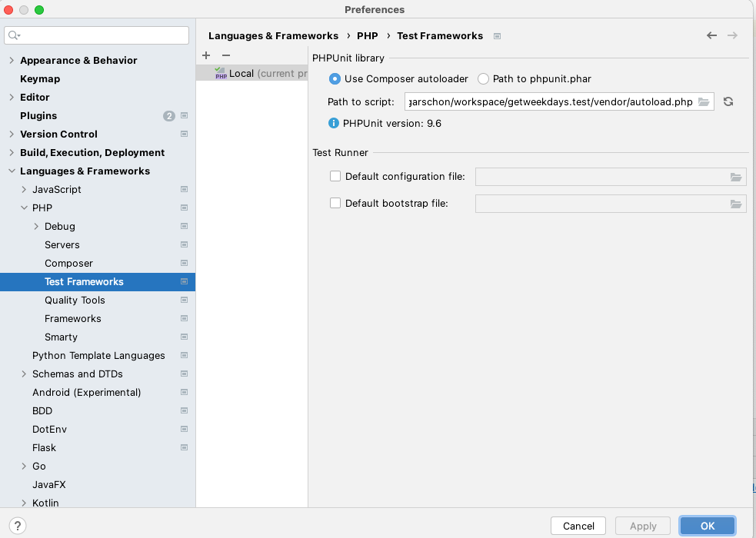Click the Apply button

643,526
